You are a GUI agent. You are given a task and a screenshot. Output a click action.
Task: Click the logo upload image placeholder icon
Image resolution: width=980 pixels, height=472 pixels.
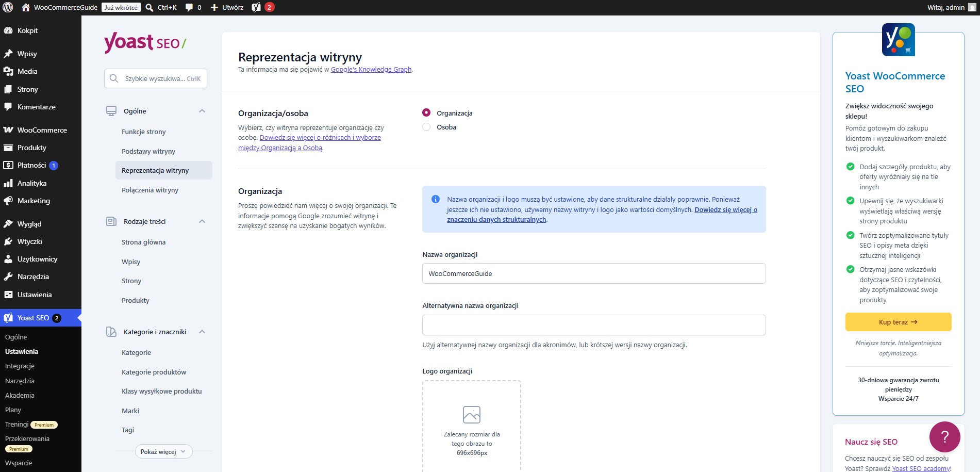coord(472,415)
